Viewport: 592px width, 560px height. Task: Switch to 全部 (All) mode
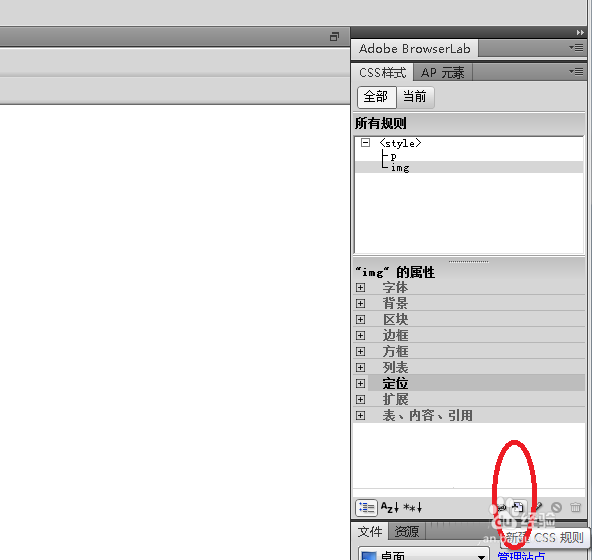(x=376, y=97)
